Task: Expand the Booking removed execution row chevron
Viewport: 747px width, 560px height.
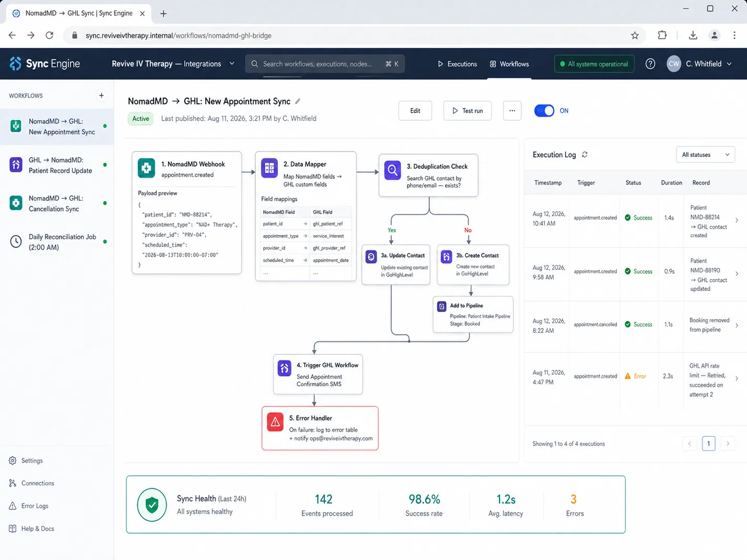Action: pos(737,325)
